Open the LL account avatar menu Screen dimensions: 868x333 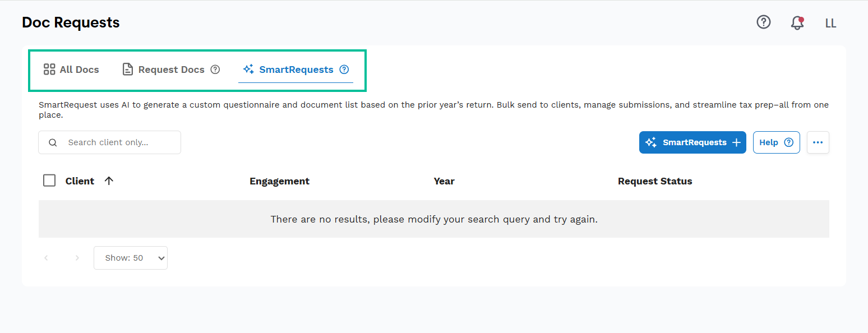pyautogui.click(x=830, y=23)
